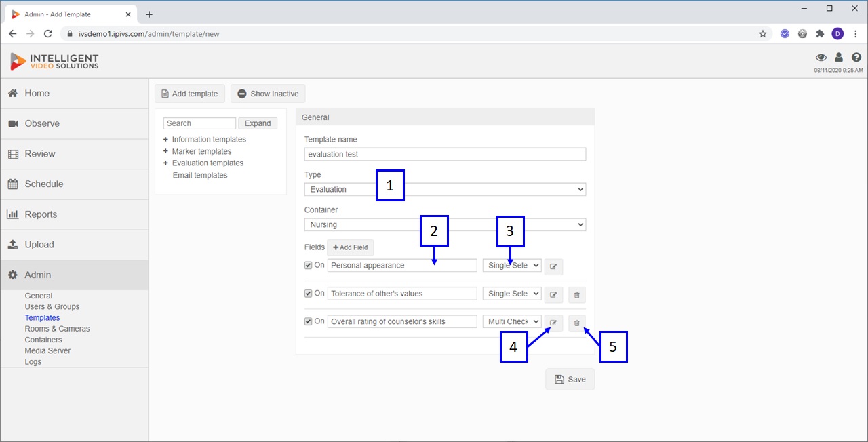Image resolution: width=868 pixels, height=442 pixels.
Task: Click the blue checkmark extension icon
Action: tap(785, 33)
